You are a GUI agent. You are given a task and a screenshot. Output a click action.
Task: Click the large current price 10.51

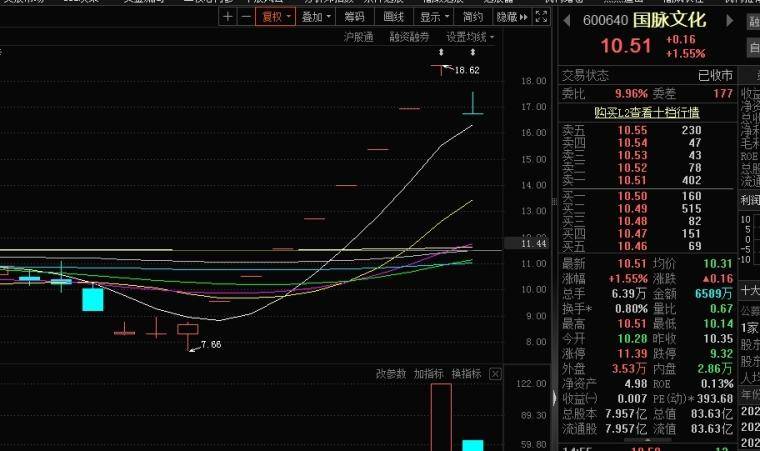(x=626, y=46)
